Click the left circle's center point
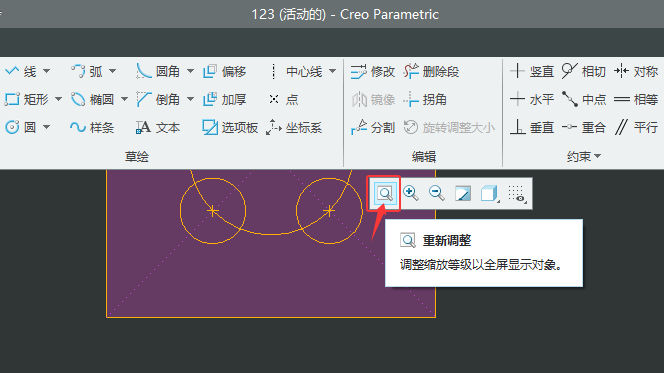Viewport: 664px width, 373px height. [x=213, y=210]
